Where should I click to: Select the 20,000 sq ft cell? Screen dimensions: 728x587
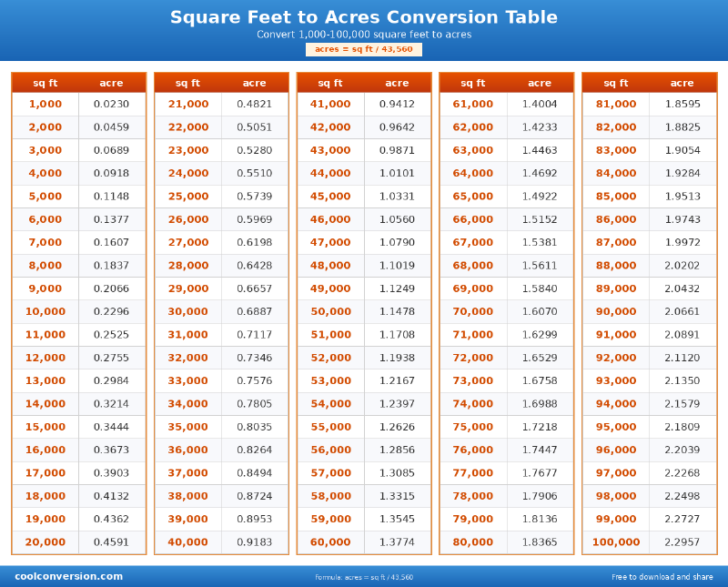tap(45, 542)
